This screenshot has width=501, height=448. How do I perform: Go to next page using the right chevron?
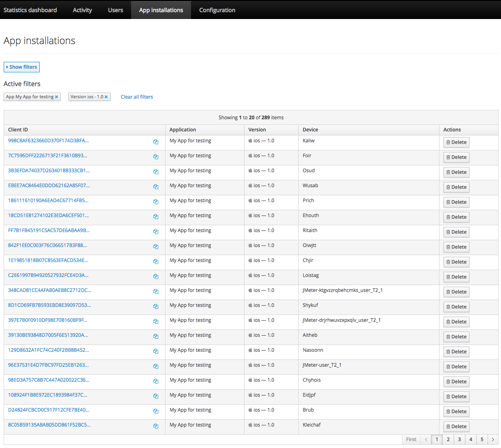tap(493, 439)
